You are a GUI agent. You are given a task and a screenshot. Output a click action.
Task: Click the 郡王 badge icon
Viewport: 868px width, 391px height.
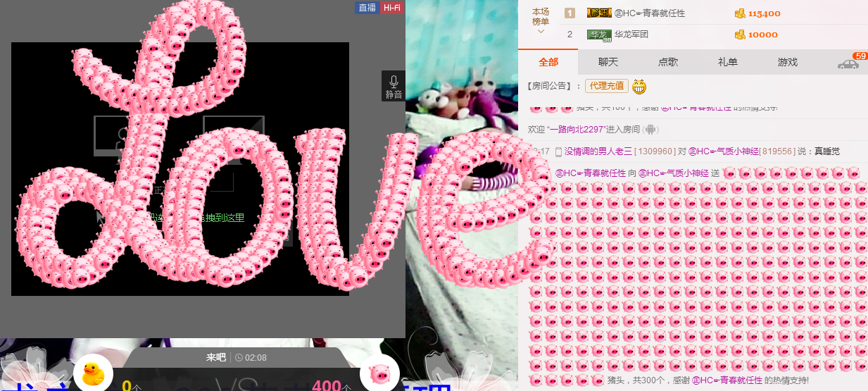pos(599,13)
